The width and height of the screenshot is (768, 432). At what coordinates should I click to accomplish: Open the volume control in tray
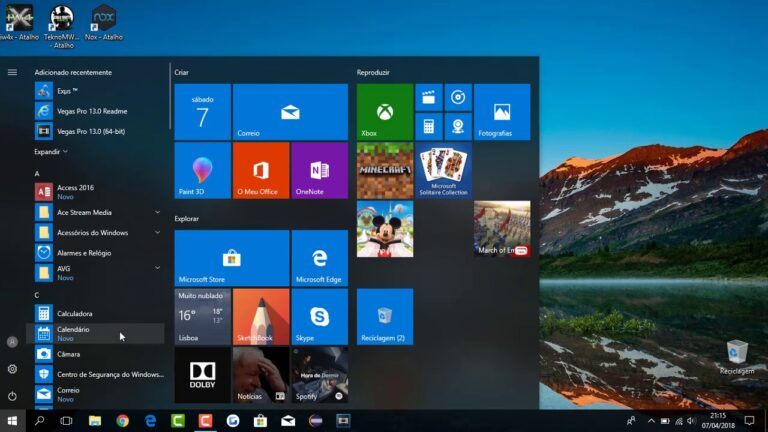(x=691, y=421)
